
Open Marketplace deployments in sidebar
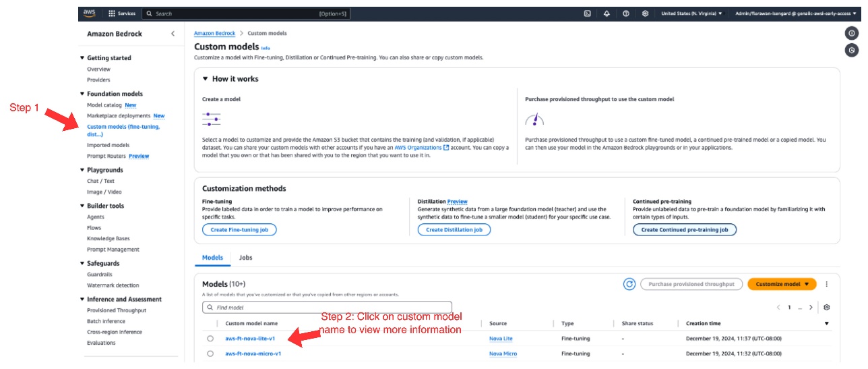(x=118, y=116)
